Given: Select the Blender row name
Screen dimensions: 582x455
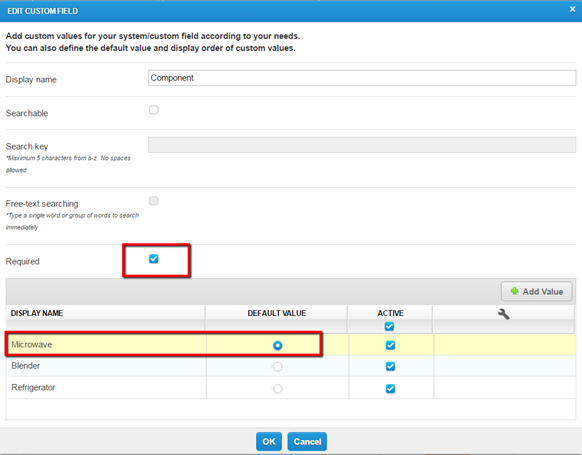Looking at the screenshot, I should [26, 366].
